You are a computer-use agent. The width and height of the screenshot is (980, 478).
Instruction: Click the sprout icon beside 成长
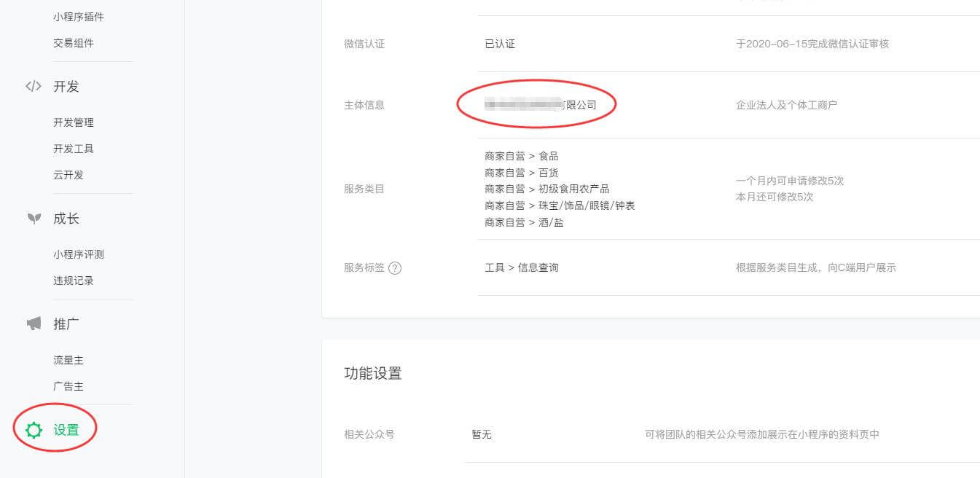click(34, 219)
